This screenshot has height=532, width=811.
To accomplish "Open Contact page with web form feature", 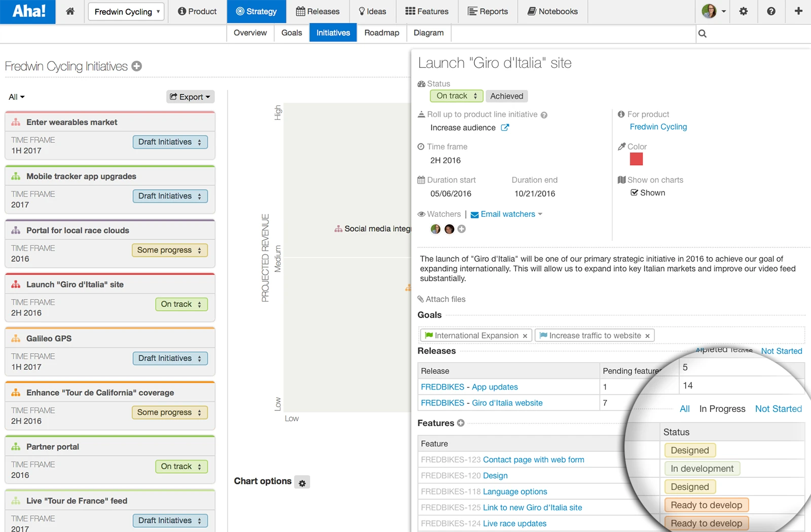I will click(534, 460).
